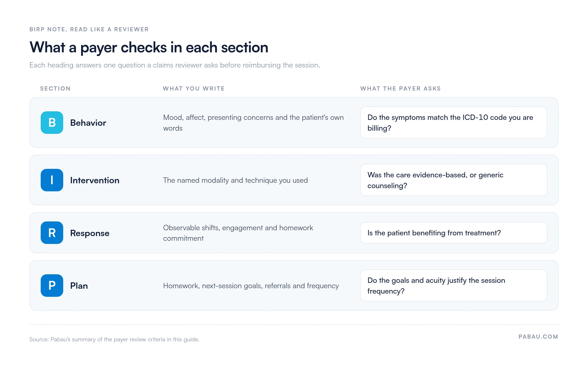Click the Source footnote about Pabau's summary
The height and width of the screenshot is (368, 588).
pos(114,339)
